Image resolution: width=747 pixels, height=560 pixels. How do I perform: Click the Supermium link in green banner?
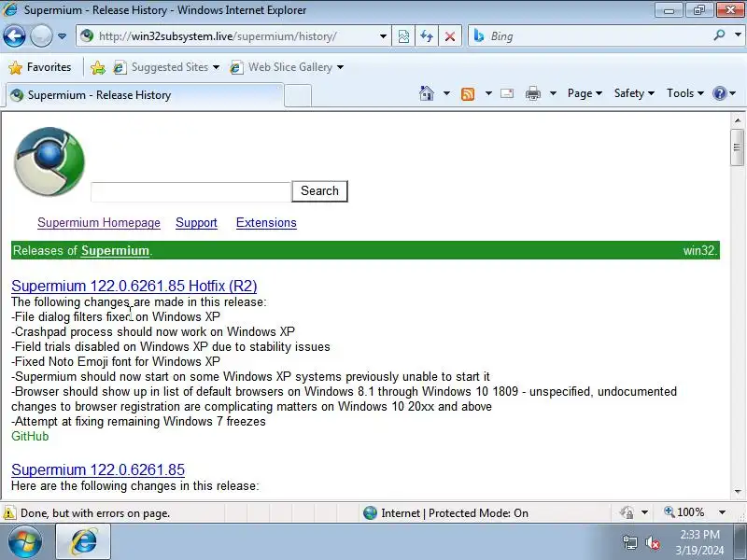coord(115,250)
